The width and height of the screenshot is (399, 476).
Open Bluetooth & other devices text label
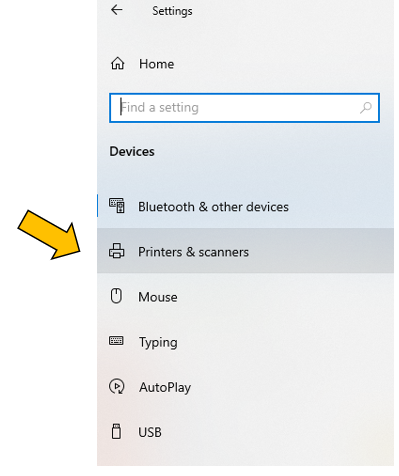coord(213,207)
